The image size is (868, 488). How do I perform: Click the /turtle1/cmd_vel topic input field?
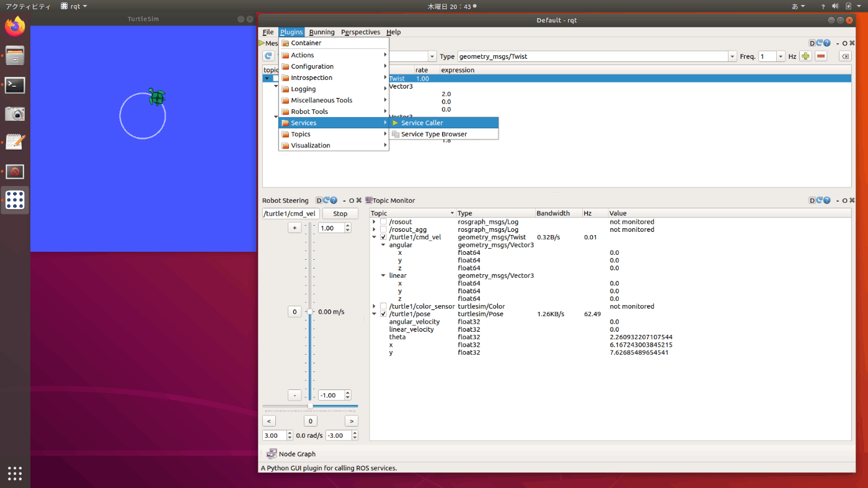coord(290,213)
